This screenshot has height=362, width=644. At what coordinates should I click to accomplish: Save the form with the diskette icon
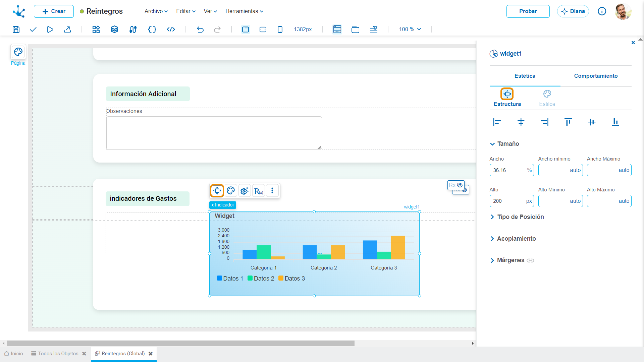tap(16, 29)
